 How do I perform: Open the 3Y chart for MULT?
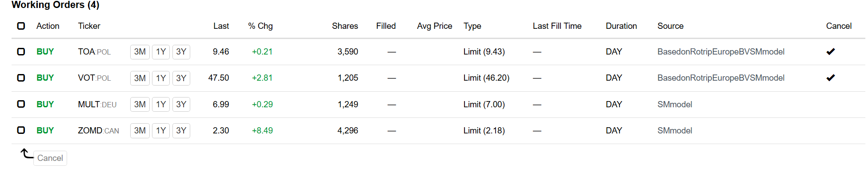click(x=181, y=104)
